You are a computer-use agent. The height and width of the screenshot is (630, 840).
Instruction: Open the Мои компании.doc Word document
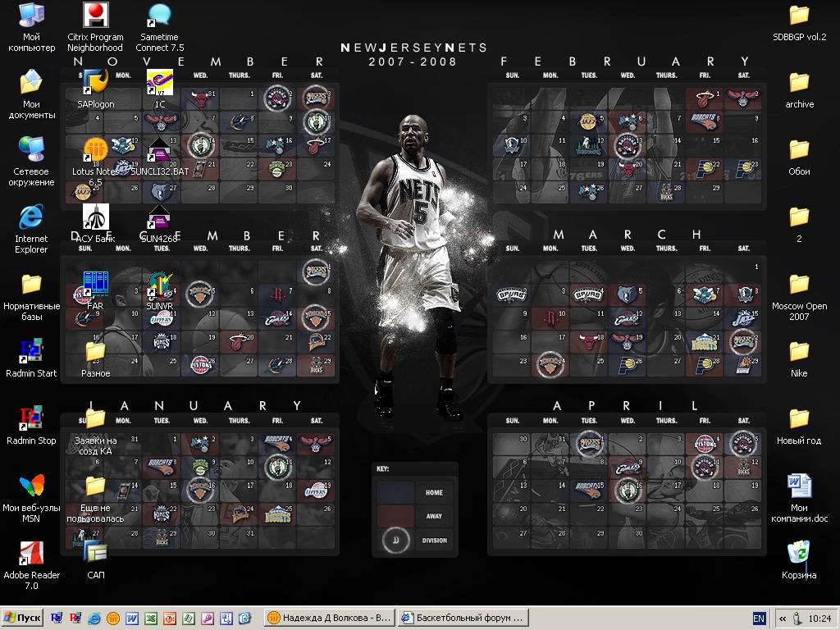(799, 498)
